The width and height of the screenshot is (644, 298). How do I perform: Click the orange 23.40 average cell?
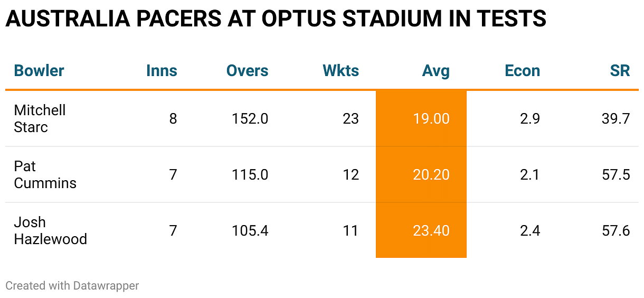coord(431,230)
